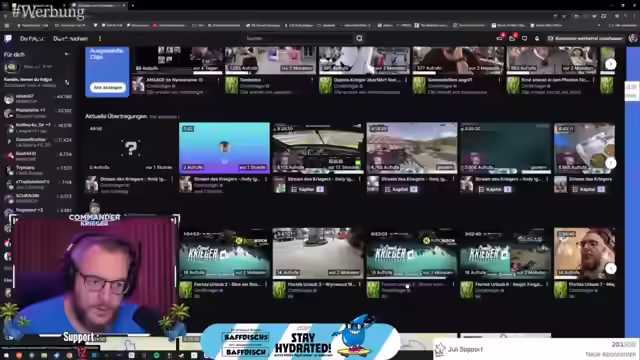Open Trymacs channel in the sidebar
Image resolution: width=640 pixels, height=360 pixels.
coord(38,170)
